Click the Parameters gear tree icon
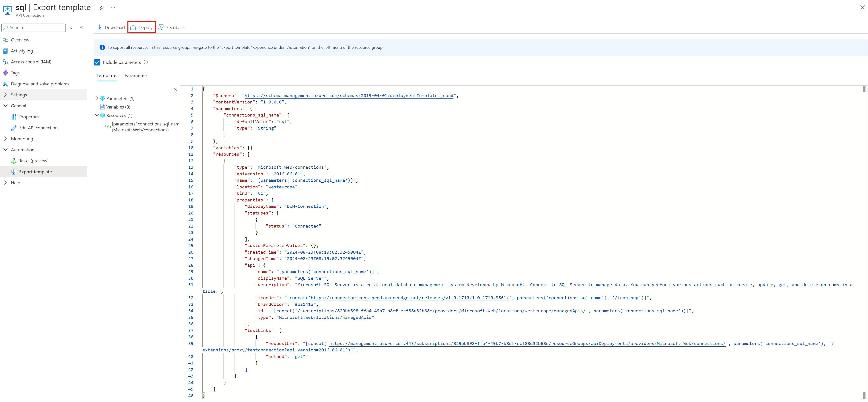Screen dimensions: 868x402 click(x=103, y=98)
